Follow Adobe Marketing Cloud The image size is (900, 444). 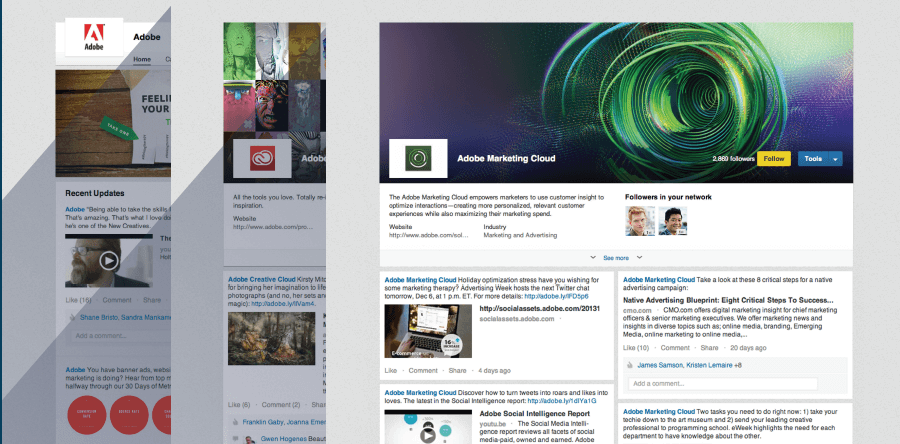(773, 159)
